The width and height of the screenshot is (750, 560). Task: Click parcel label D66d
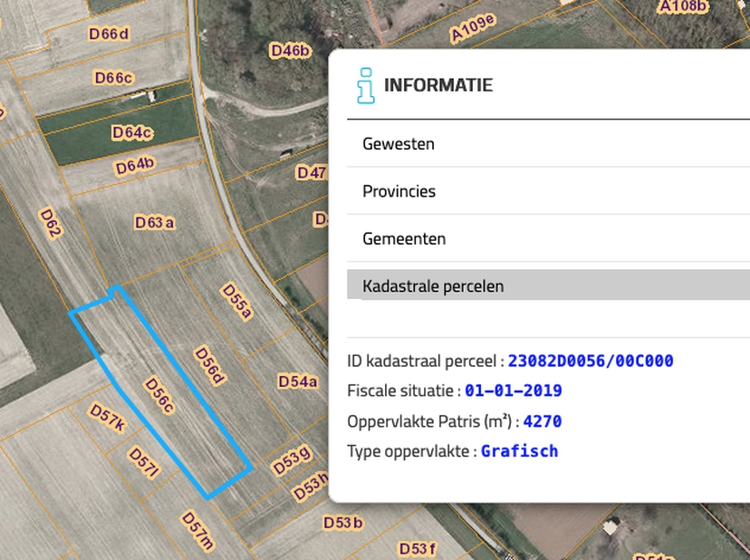click(109, 34)
